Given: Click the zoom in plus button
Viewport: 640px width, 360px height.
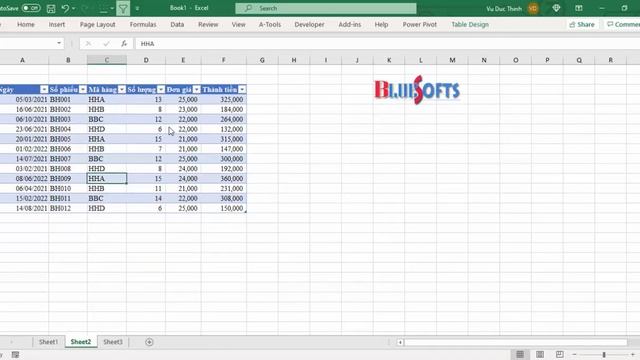Looking at the screenshot, I should (x=633, y=355).
